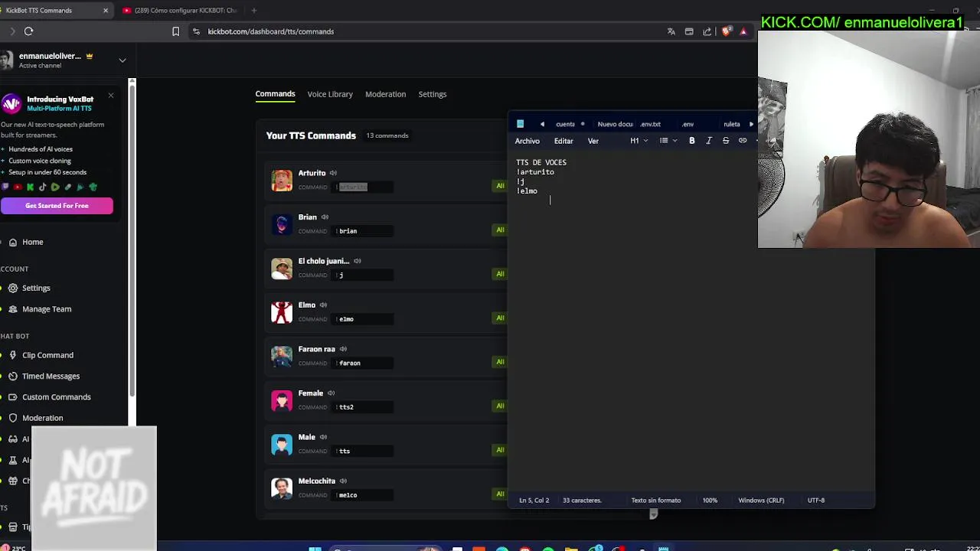Click the melco command input field

point(364,495)
